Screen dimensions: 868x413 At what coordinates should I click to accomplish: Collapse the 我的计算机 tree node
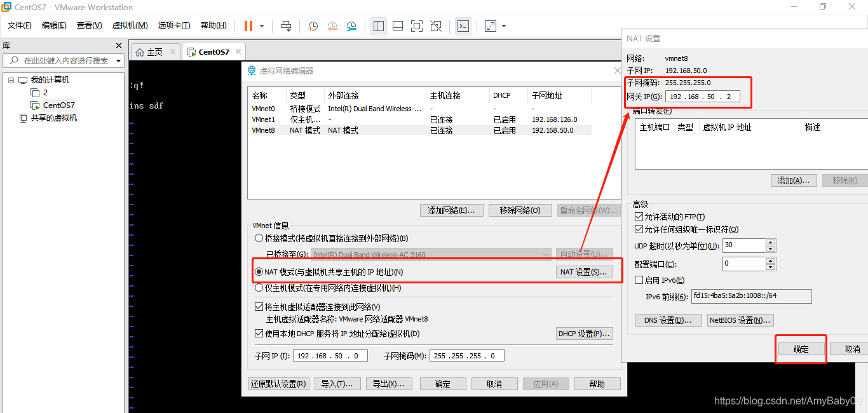pos(11,80)
